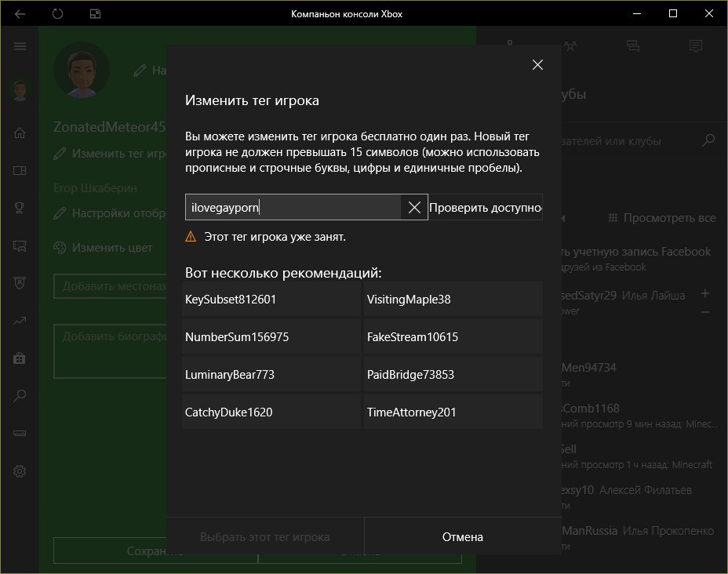
Task: Click ZonatedMeteor45 gamertag text
Action: point(109,127)
